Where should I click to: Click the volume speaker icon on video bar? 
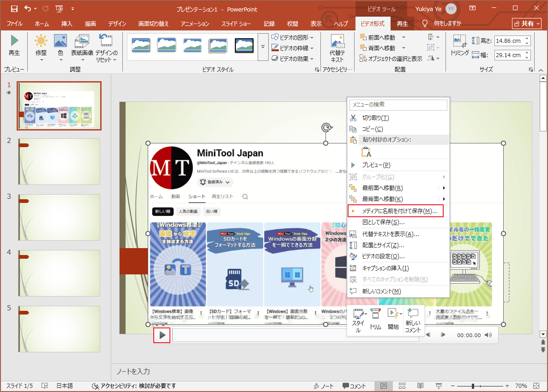point(488,335)
